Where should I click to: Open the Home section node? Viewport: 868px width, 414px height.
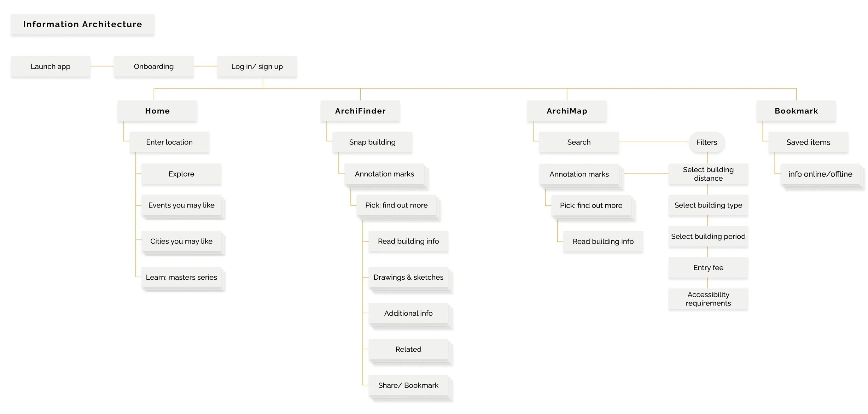(157, 111)
